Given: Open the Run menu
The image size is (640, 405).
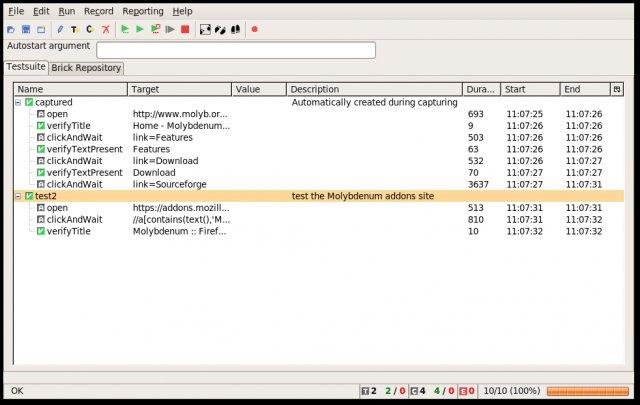Looking at the screenshot, I should [67, 11].
